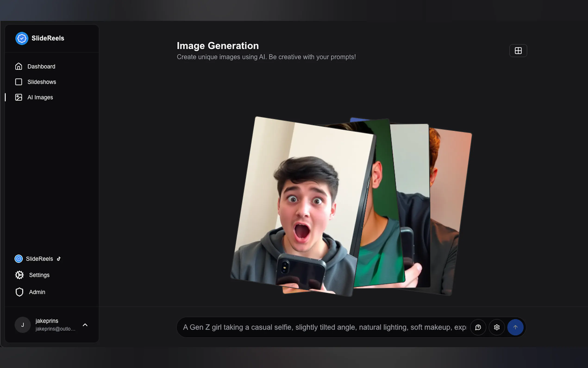This screenshot has height=368, width=588.
Task: Click the Image Generation heading
Action: pos(218,45)
